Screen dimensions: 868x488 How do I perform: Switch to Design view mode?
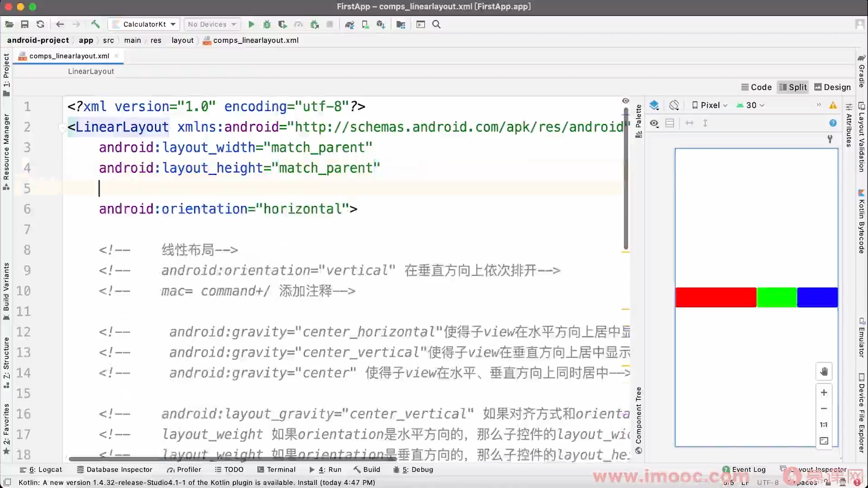pyautogui.click(x=832, y=87)
